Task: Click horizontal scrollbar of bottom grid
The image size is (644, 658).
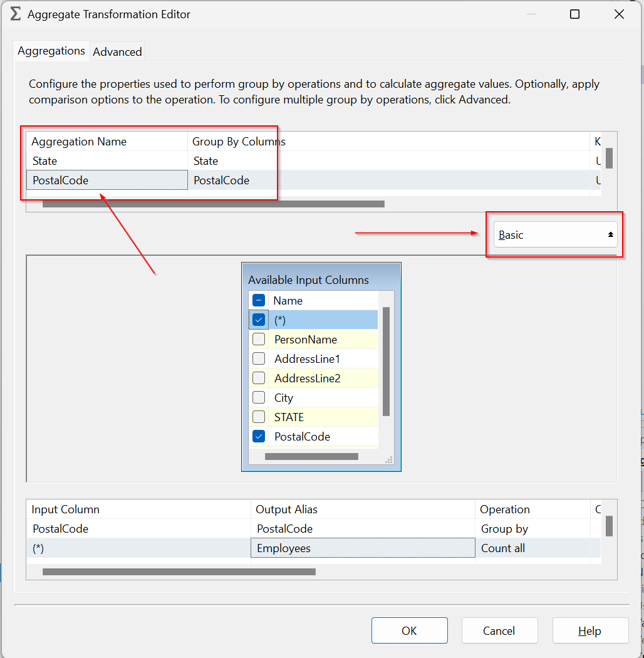Action: 179,572
